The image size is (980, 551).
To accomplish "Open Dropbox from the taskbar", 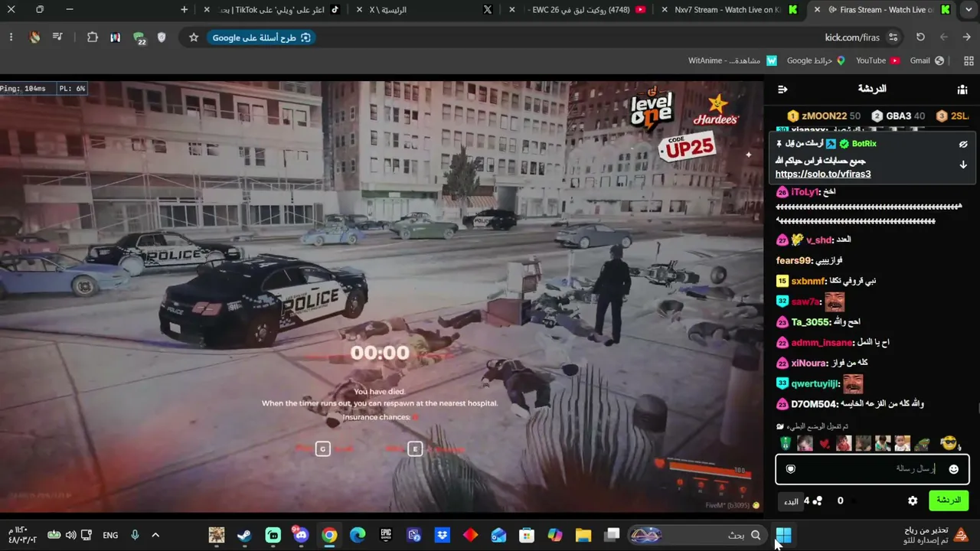I will (x=443, y=535).
